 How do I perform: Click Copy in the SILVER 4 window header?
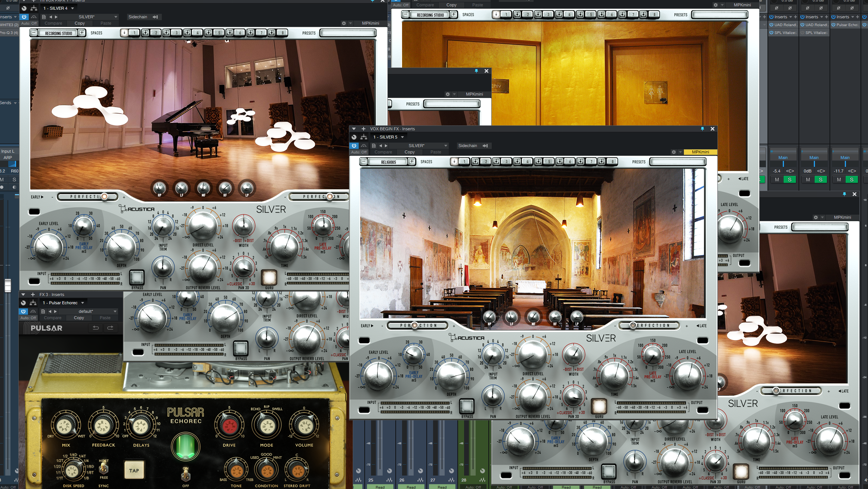(80, 23)
